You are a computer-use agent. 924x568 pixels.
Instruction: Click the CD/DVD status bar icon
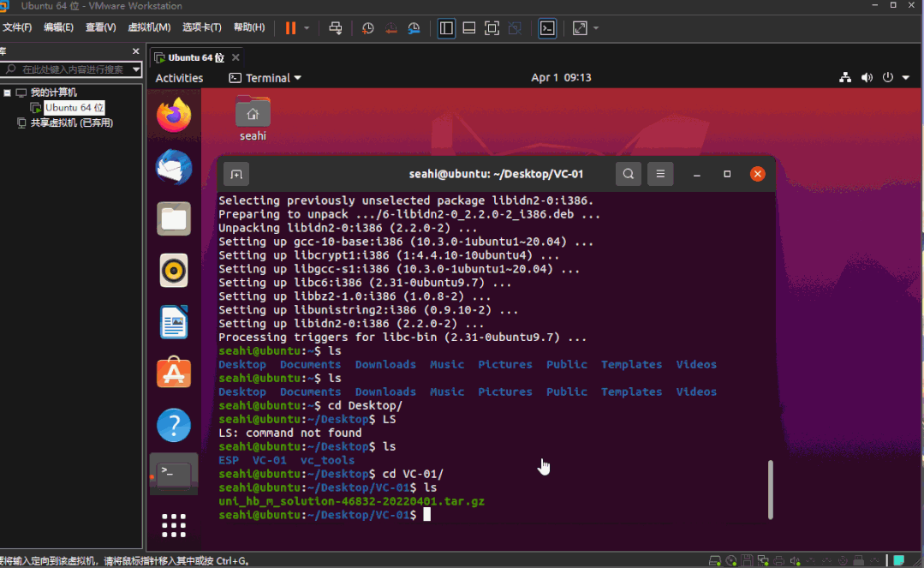point(731,560)
